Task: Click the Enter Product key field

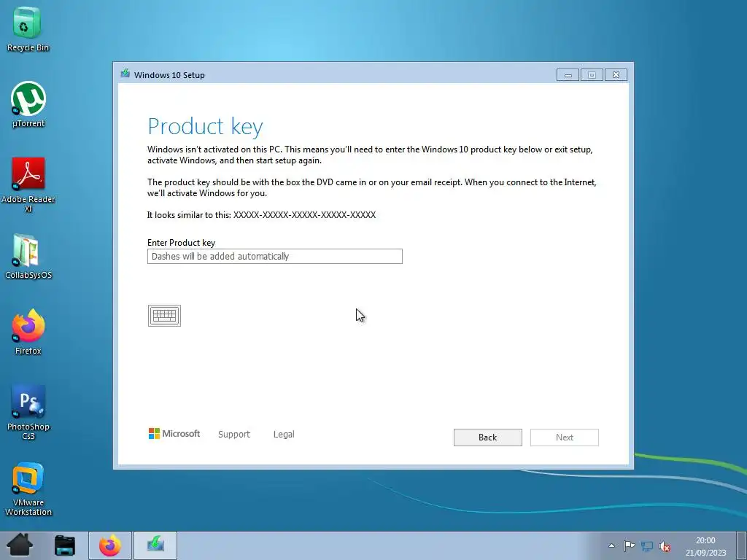Action: [275, 256]
